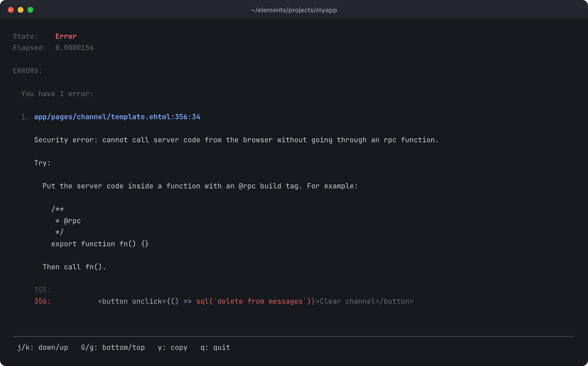Click the 'q: quit' shortcut hint
The image size is (588, 366).
215,347
